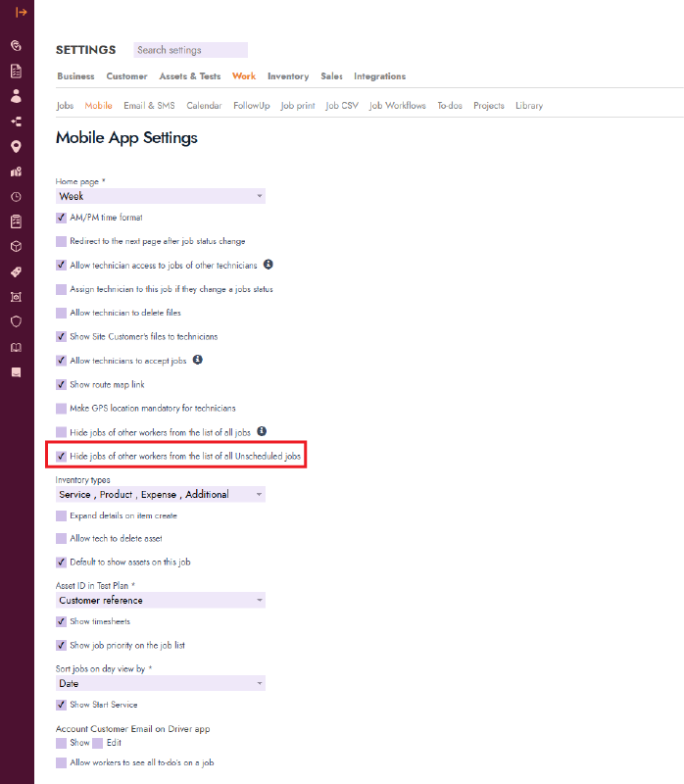Switch to the Inventory settings tab
The height and width of the screenshot is (784, 684).
[x=288, y=76]
